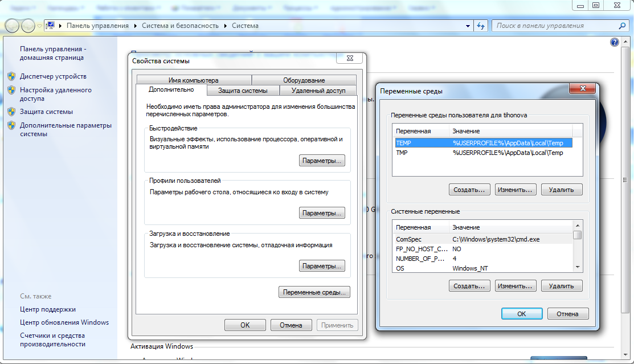Click the shield icon beside Диспетчер устройств

click(x=11, y=76)
